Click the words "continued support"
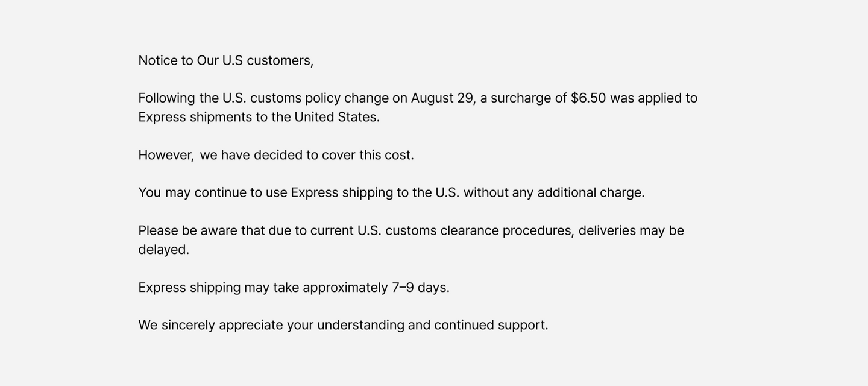This screenshot has height=386, width=868. (491, 325)
